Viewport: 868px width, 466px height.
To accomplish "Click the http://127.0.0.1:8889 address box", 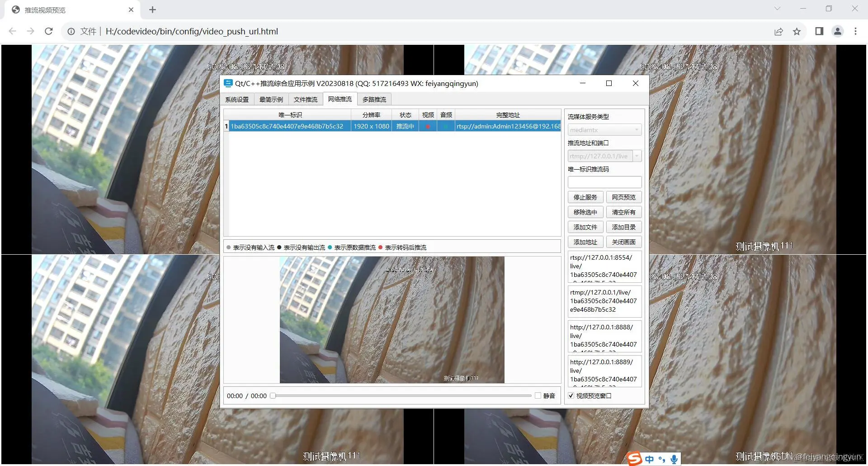I will pos(604,371).
